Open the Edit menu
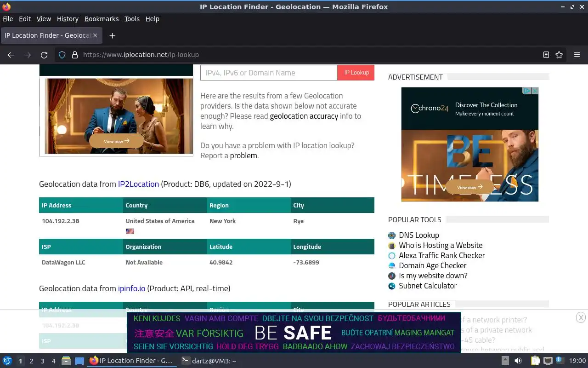588x368 pixels. [x=25, y=19]
